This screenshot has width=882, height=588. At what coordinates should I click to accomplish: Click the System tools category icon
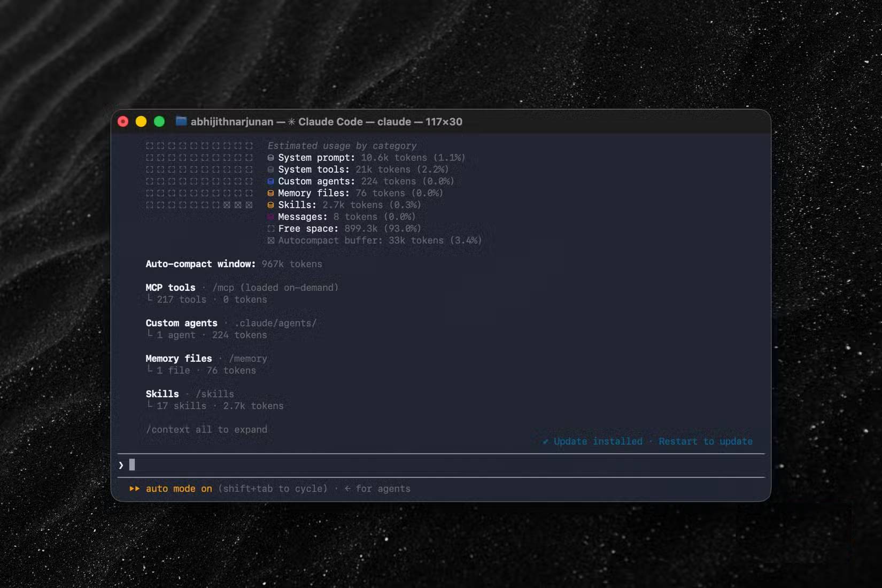click(270, 169)
